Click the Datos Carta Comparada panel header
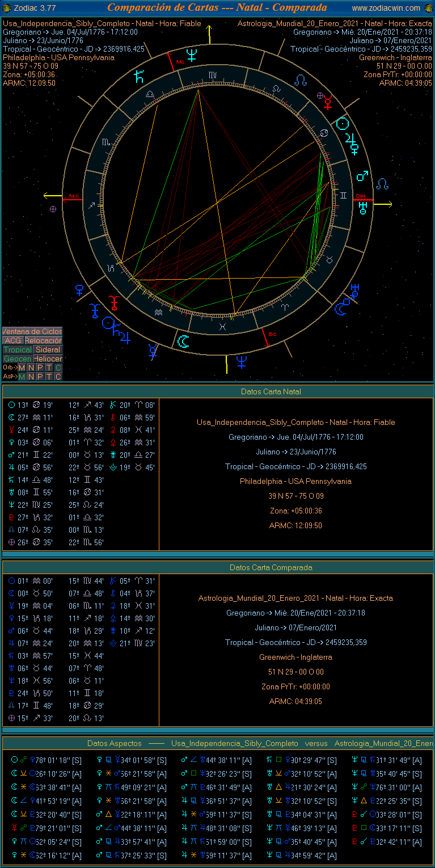Screen dimensions: 435x868 point(271,567)
